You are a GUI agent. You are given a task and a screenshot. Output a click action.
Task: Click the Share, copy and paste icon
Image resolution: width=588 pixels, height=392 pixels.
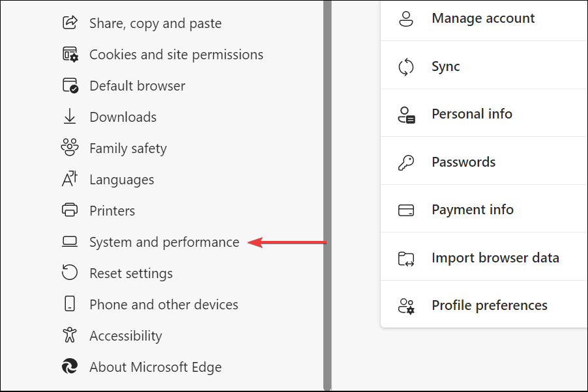70,23
